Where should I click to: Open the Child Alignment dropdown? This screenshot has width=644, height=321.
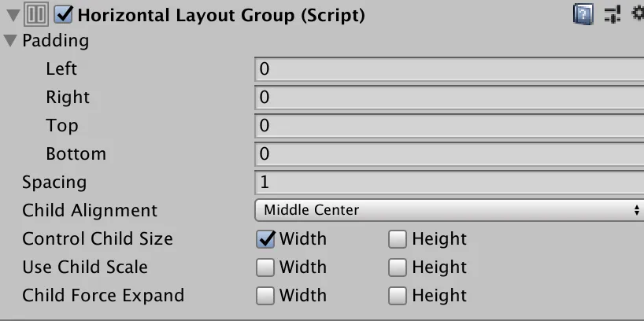(x=449, y=210)
